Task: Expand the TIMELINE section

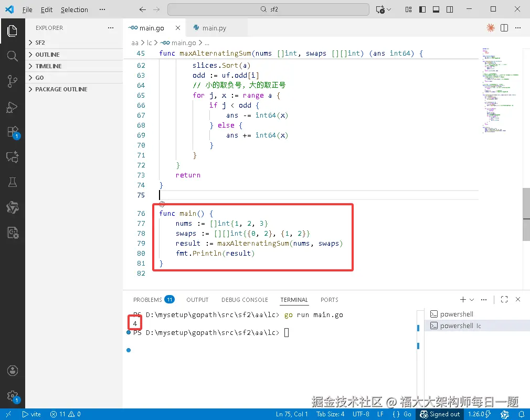Action: [x=74, y=66]
